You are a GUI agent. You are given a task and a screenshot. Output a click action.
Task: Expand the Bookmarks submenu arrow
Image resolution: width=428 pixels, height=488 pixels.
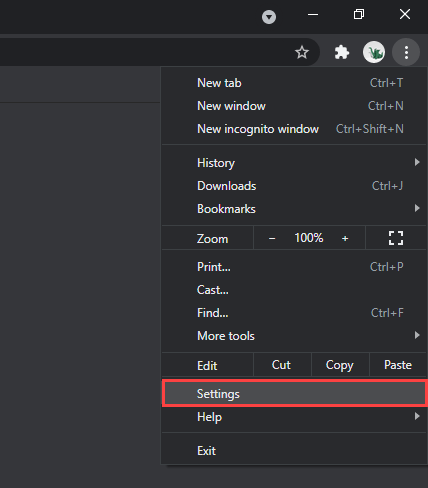[417, 208]
